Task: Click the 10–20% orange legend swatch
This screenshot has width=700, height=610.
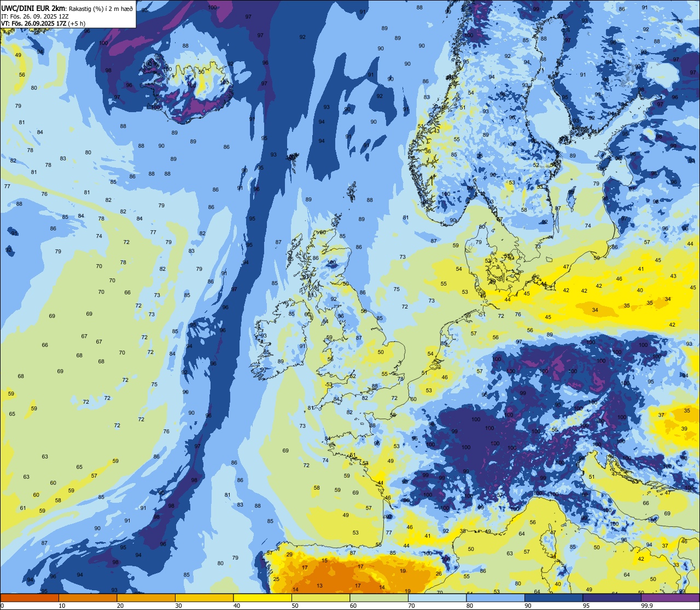Action: [87, 597]
